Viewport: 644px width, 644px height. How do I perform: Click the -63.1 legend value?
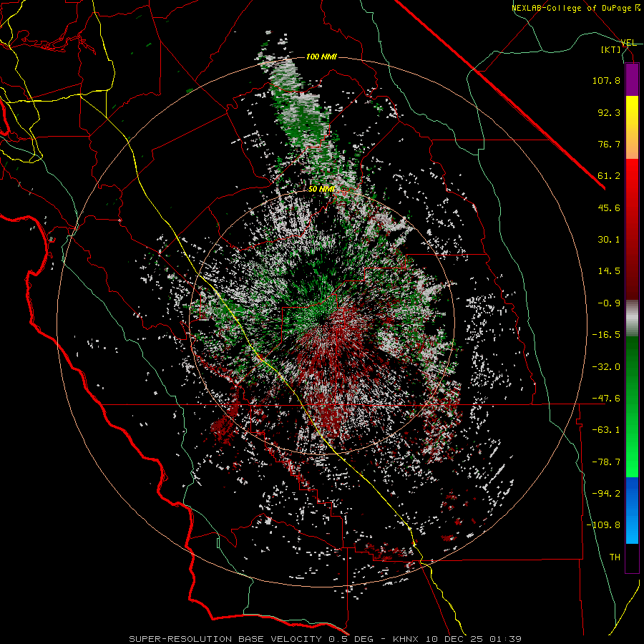(x=606, y=429)
